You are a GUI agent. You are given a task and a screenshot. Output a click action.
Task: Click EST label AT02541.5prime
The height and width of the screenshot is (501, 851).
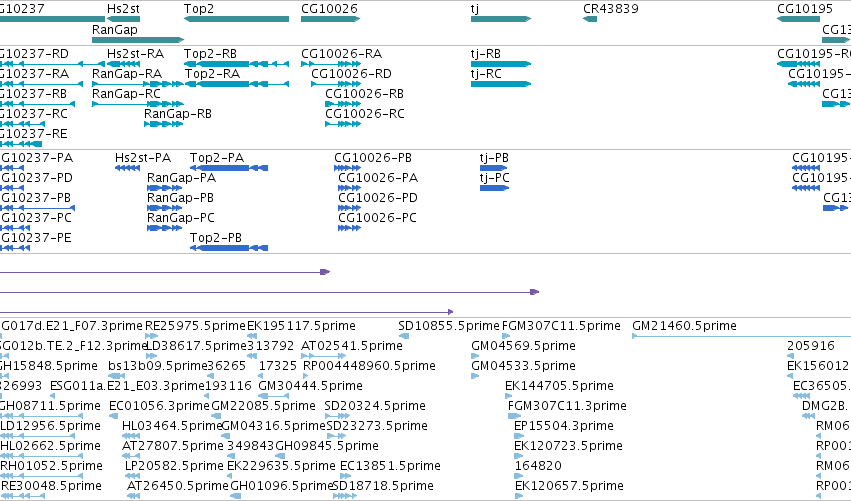[x=352, y=346]
